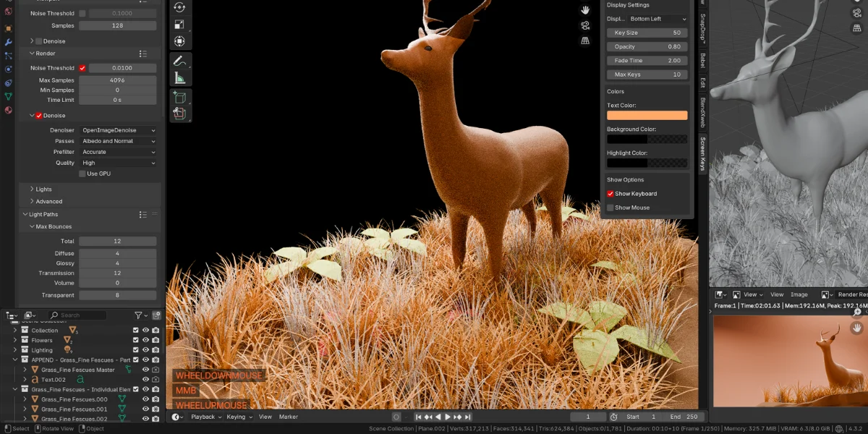
Task: Click the New Collection icon in the Outliner
Action: (156, 315)
